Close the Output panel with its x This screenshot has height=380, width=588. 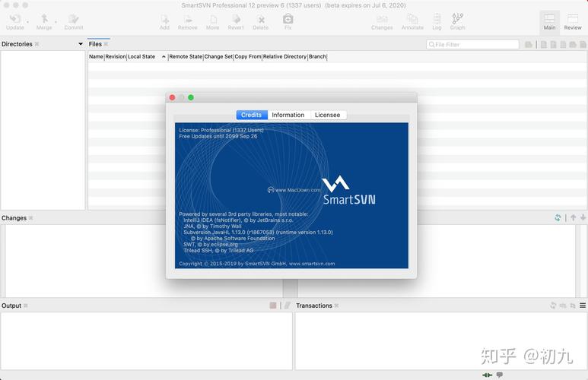(26, 306)
